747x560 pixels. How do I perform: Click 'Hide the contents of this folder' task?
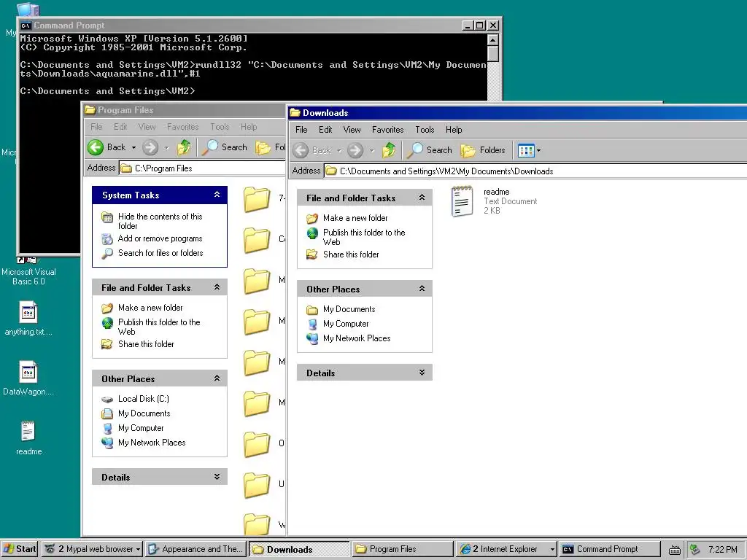(160, 221)
